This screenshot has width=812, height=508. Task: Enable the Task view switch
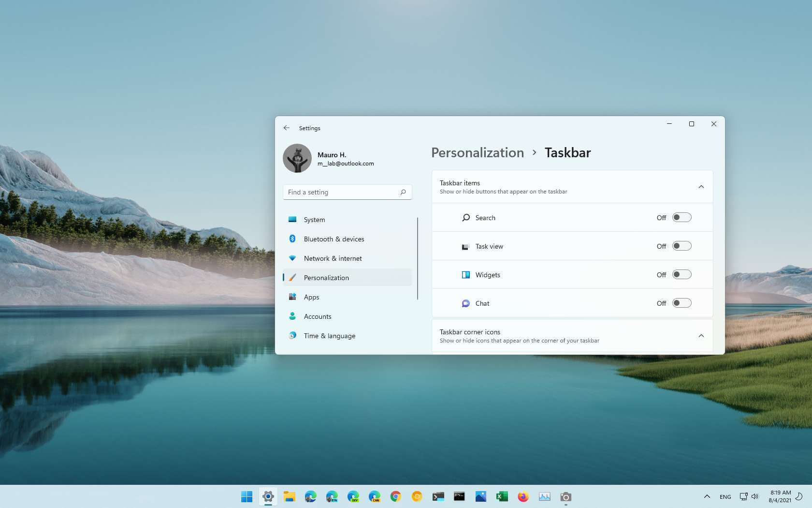[x=682, y=246]
